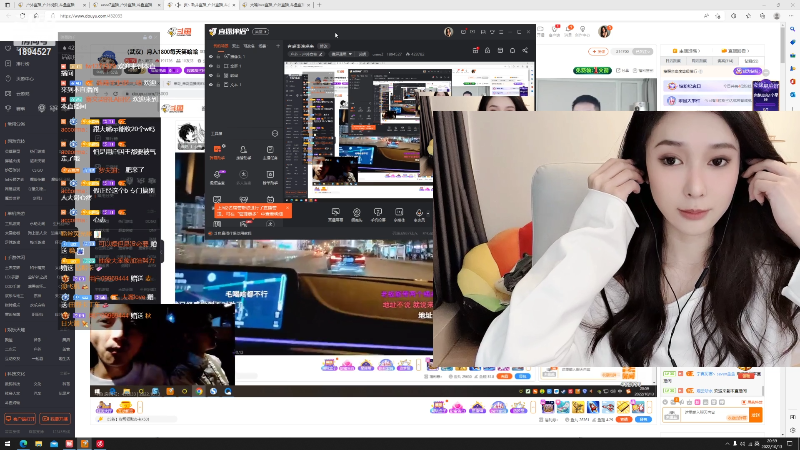Toggle the eye icon of the second source row
The image size is (800, 450).
pos(211,66)
